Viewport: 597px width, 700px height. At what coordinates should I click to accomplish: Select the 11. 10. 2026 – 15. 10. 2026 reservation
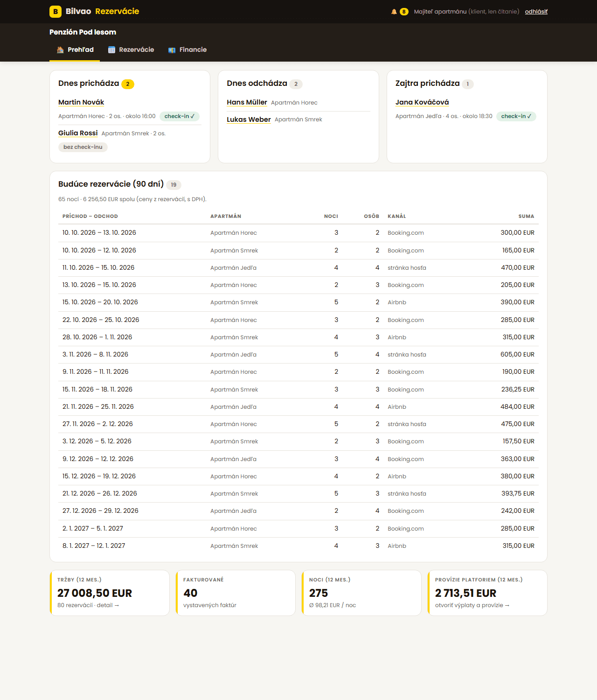[298, 268]
